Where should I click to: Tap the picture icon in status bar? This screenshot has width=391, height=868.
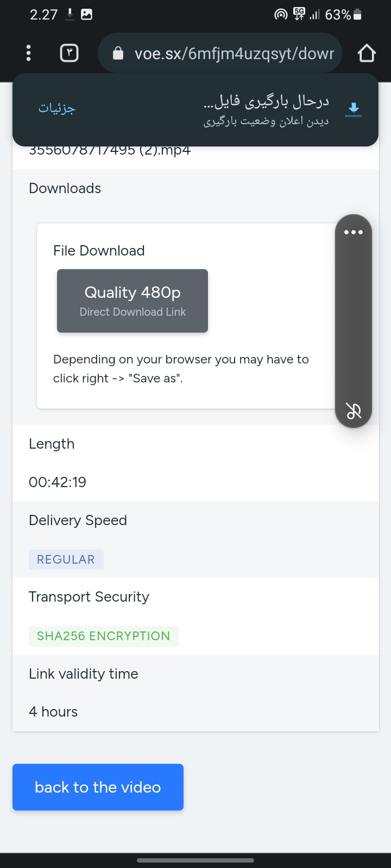coord(86,15)
